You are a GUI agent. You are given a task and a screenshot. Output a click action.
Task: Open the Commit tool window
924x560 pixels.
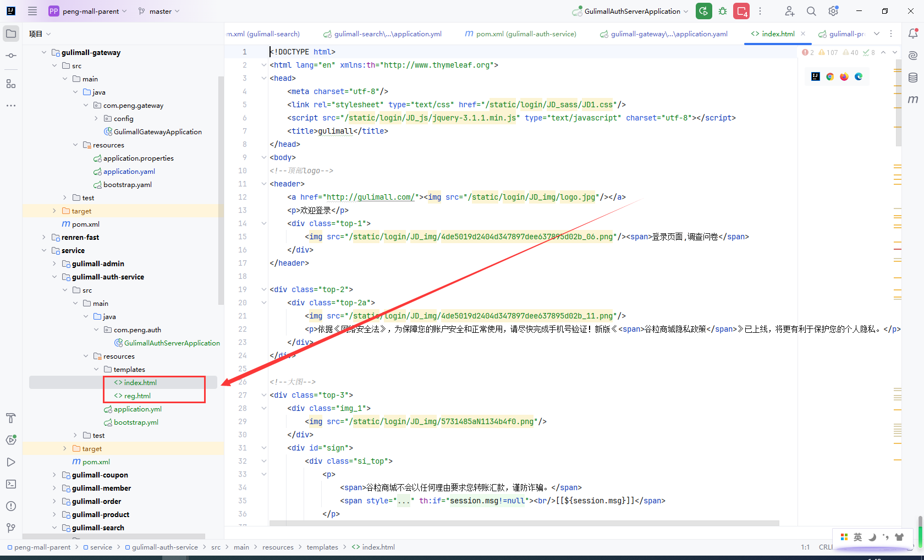click(x=11, y=56)
